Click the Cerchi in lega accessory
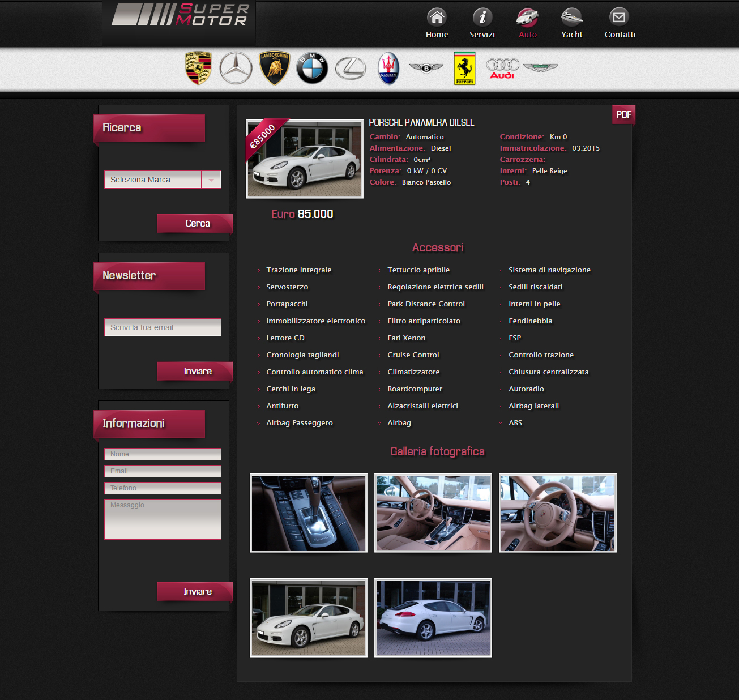Viewport: 739px width, 700px height. coord(291,389)
